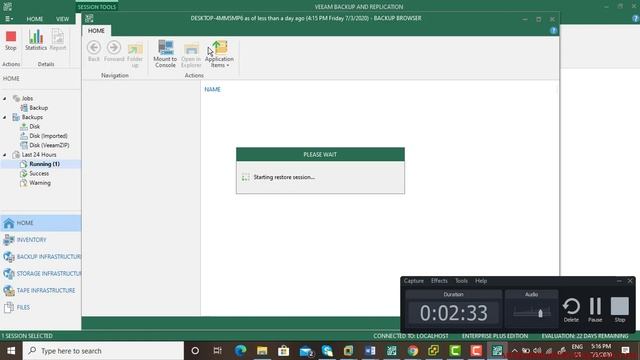Open the main application menu button

click(9, 19)
